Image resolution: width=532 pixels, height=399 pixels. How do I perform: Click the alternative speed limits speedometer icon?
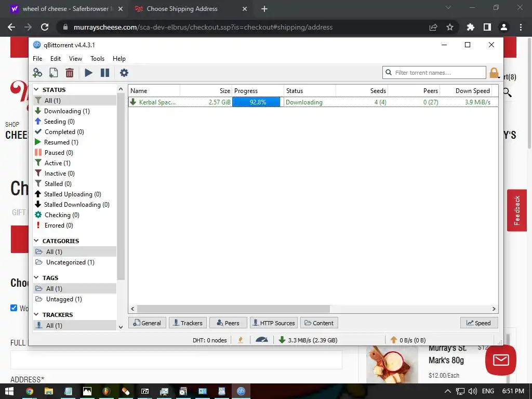262,340
